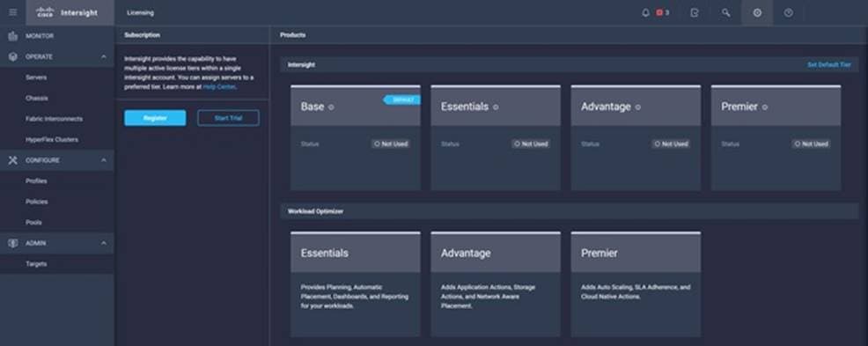Click the Intersight section heading

click(302, 65)
